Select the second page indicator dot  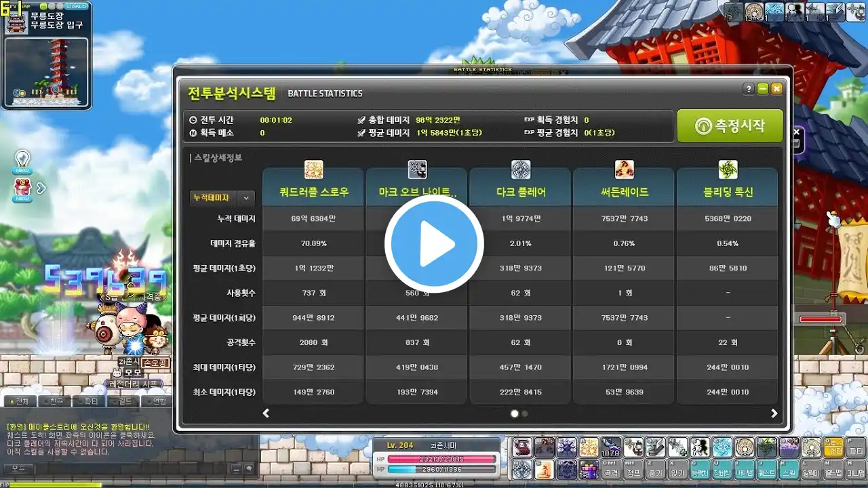click(525, 413)
